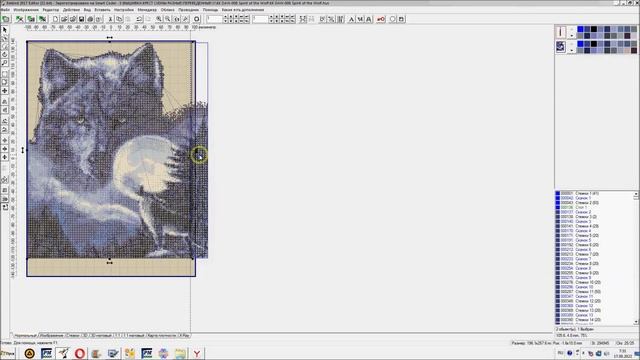Click the thread catalog icon beside second palette

(x=560, y=47)
